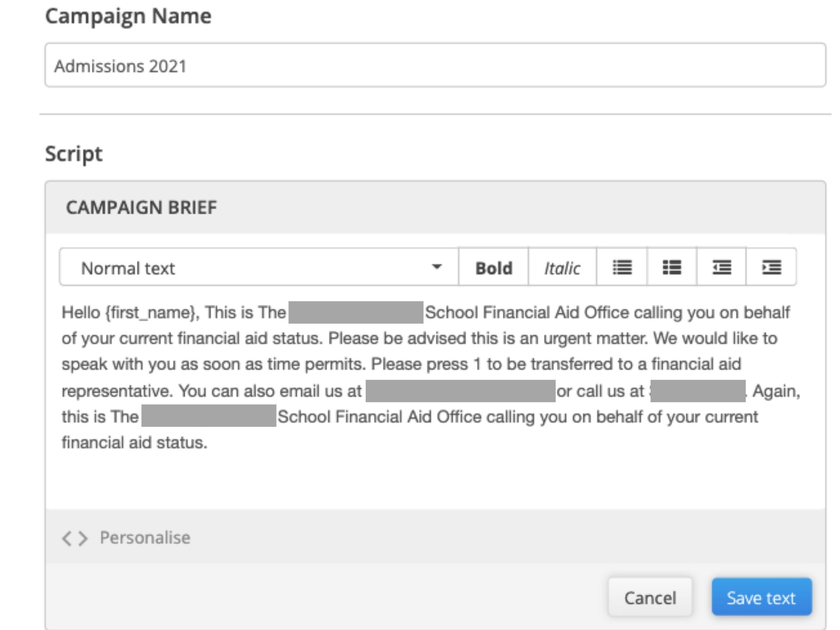This screenshot has height=630, width=840.
Task: Click the {first_name} placeholder in the script
Action: coord(152,312)
